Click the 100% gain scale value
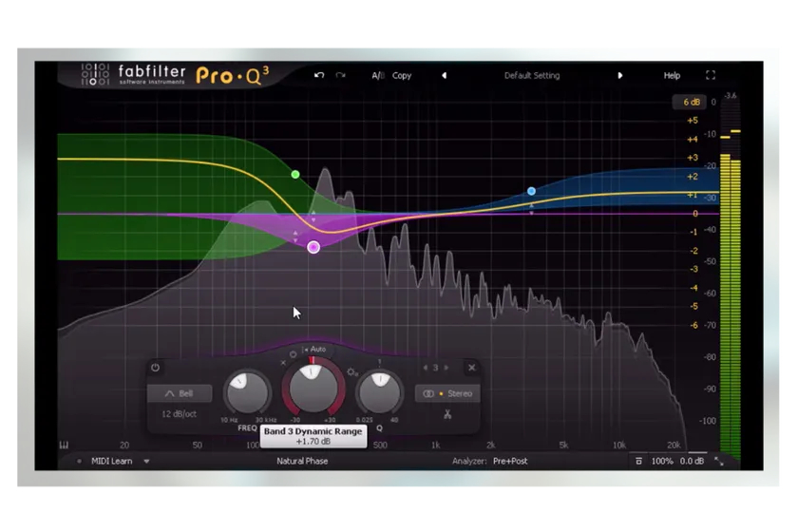Screen dimensions: 798x532 (662, 461)
